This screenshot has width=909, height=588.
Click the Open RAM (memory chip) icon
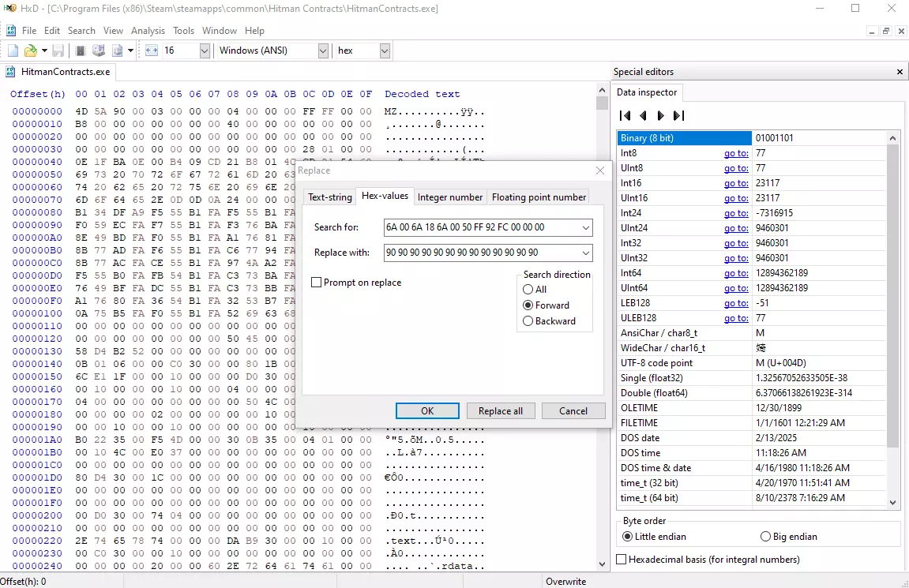coord(80,51)
